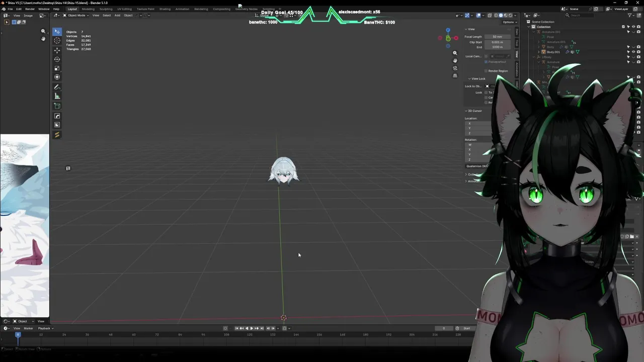This screenshot has height=362, width=644.
Task: Open viewport shading options dropdown arrow
Action: [x=515, y=15]
